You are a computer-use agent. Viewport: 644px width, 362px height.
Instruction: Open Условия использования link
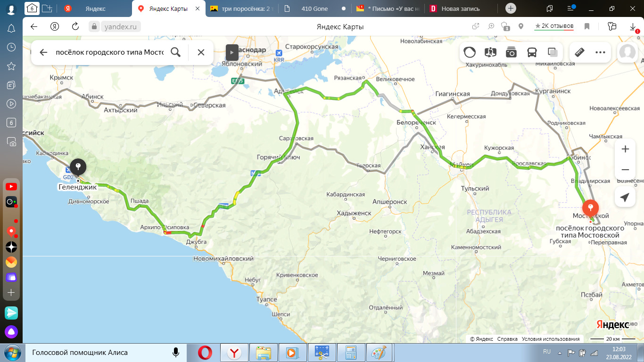pyautogui.click(x=550, y=339)
